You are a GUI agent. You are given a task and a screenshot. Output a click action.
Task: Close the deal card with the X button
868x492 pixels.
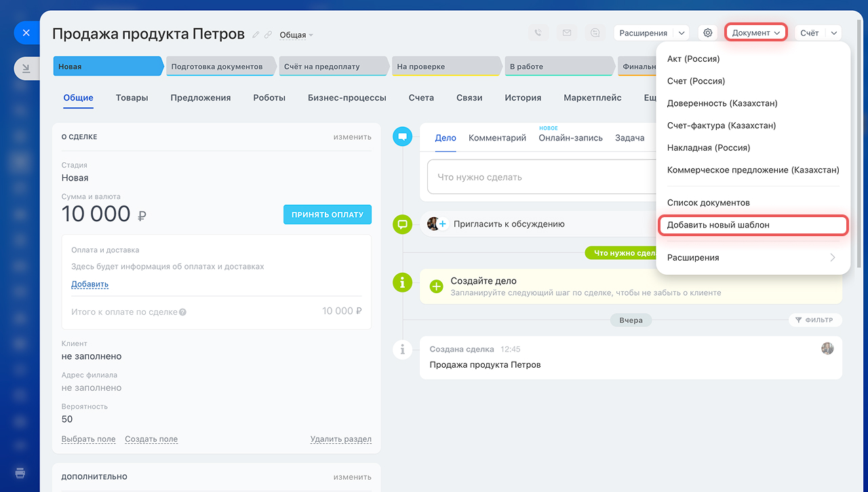point(26,33)
